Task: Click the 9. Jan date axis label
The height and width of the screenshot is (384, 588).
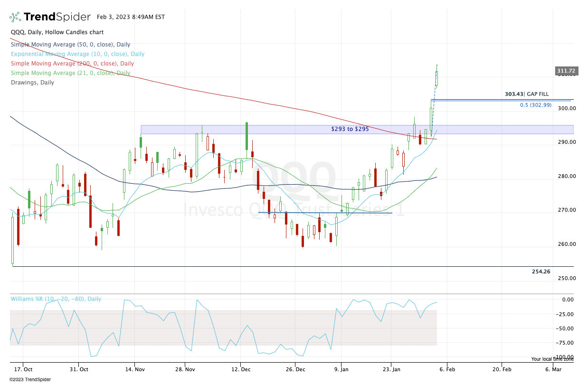Action: pyautogui.click(x=341, y=369)
